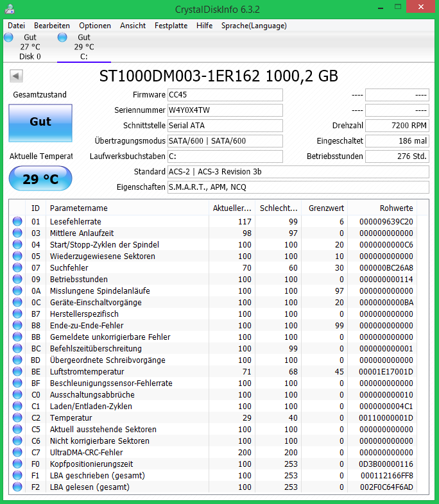439x504 pixels.
Task: Select the C: drive status orb
Action: (x=62, y=37)
